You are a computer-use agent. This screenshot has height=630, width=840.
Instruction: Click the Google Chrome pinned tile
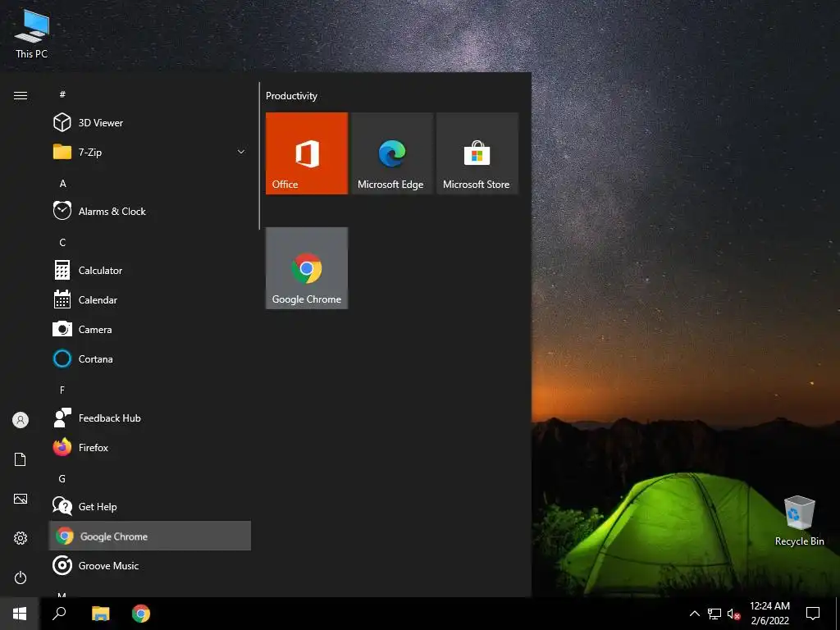(307, 268)
